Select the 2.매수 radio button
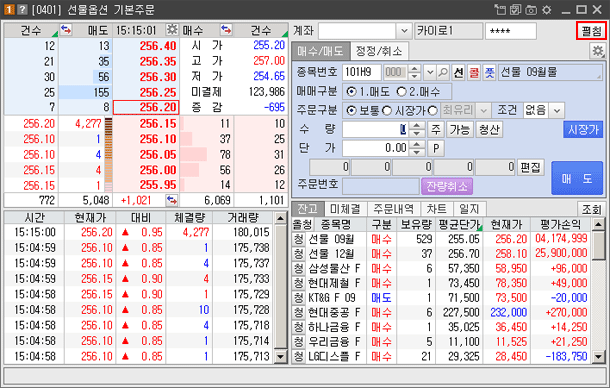Viewport: 610px width, 388px height. 401,92
